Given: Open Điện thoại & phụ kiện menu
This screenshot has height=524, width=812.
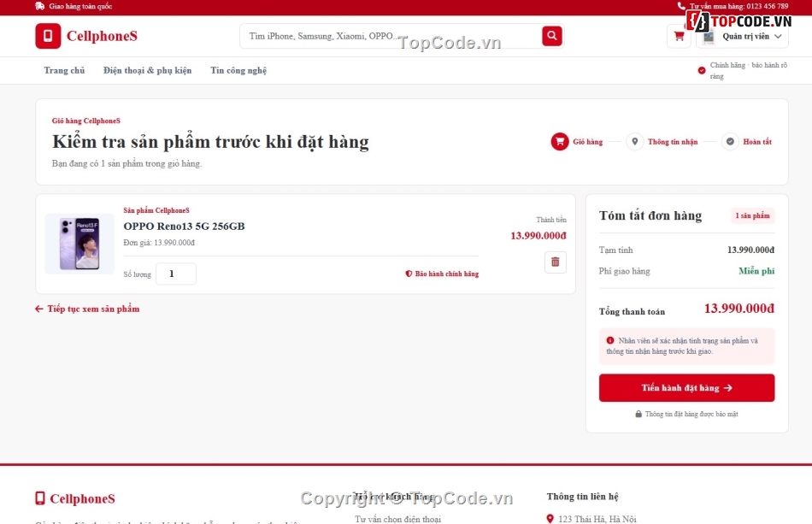Looking at the screenshot, I should (147, 70).
